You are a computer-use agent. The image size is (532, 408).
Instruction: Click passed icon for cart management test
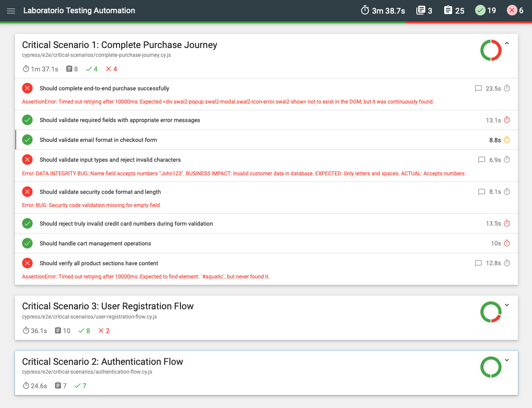[x=27, y=243]
